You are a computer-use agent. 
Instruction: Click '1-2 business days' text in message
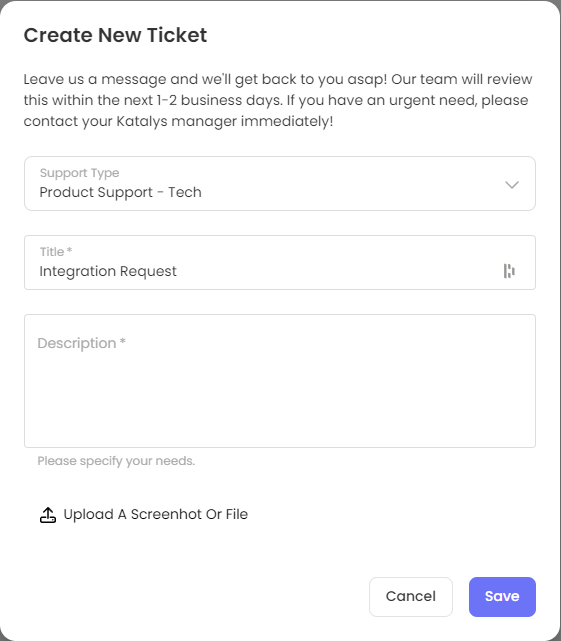[219, 100]
